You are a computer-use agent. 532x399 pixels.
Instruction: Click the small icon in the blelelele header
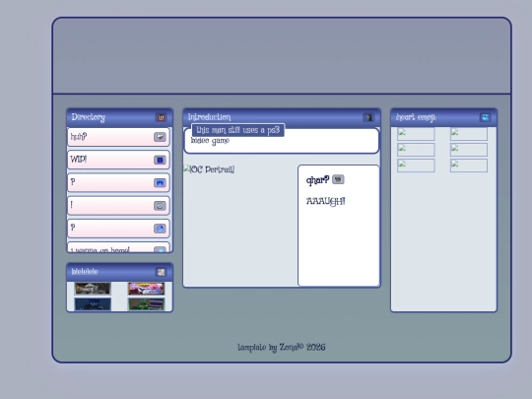161,272
